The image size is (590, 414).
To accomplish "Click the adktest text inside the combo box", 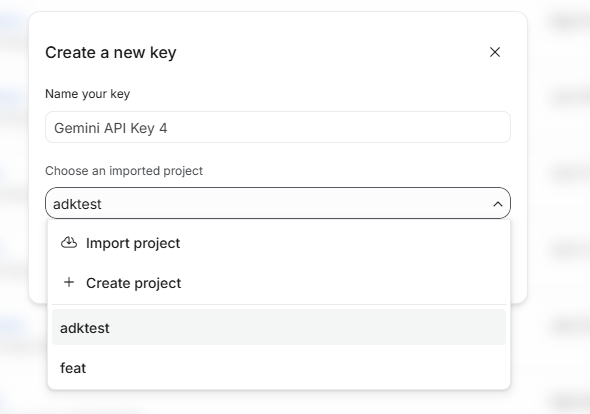I will (77, 204).
